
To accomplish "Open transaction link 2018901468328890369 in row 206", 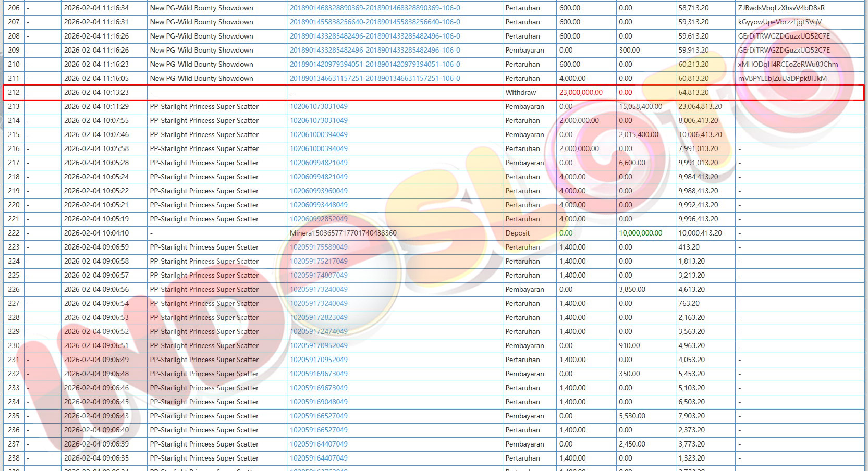I will point(374,8).
